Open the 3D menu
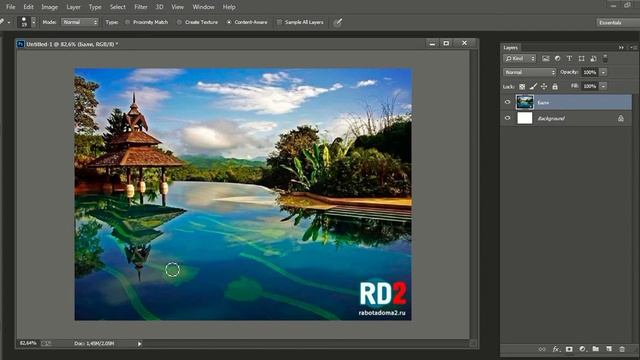 tap(160, 7)
